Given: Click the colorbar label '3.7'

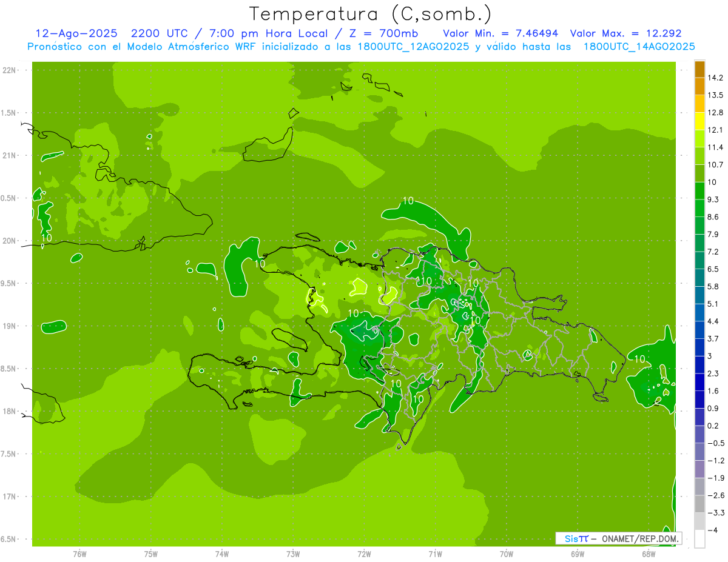Looking at the screenshot, I should [713, 338].
